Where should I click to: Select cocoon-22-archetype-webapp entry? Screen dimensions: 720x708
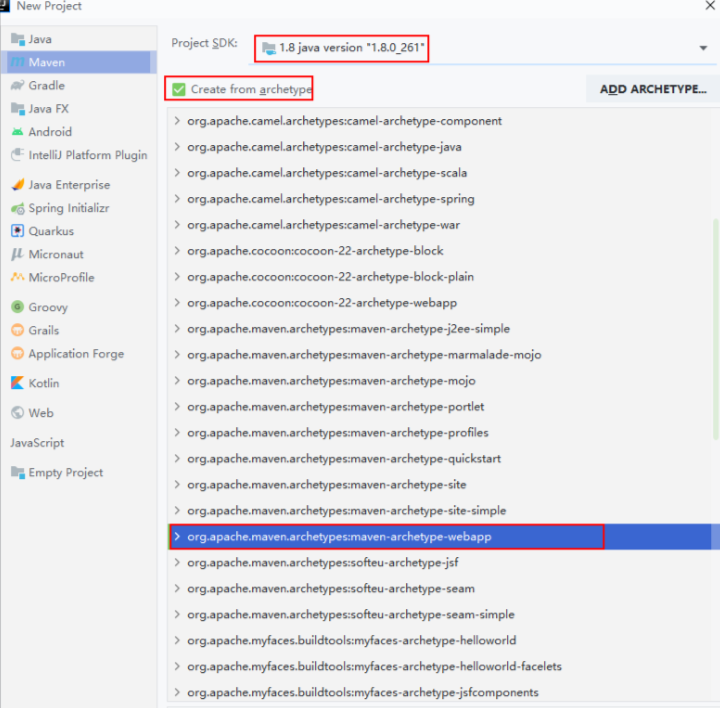[x=322, y=303]
